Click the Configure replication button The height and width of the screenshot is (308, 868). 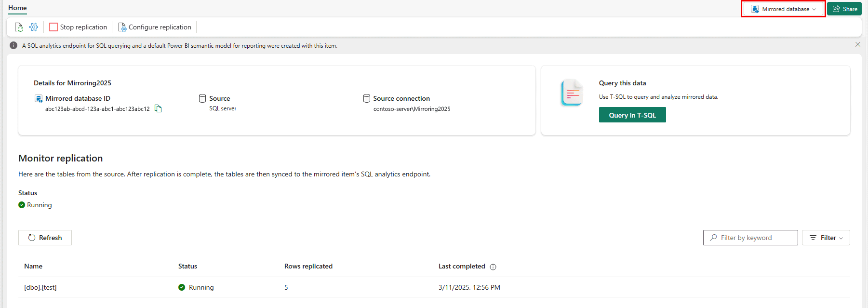click(155, 27)
